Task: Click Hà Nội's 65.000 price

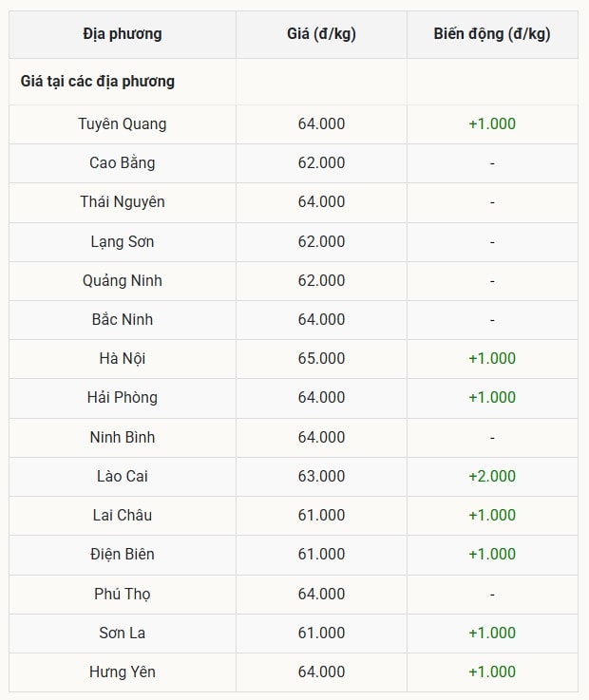Action: tap(321, 358)
